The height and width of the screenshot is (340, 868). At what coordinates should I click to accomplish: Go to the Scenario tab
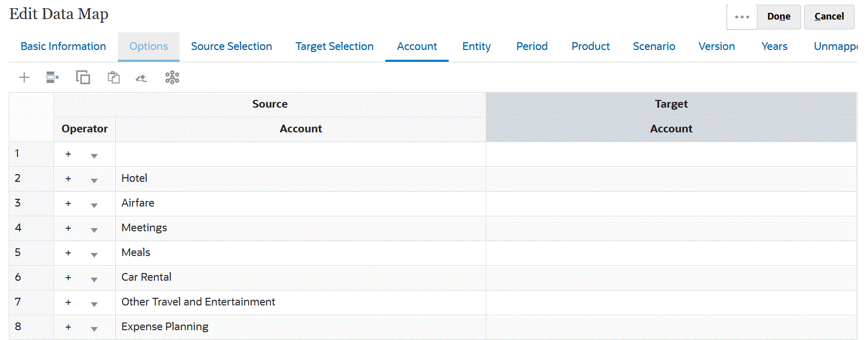654,46
